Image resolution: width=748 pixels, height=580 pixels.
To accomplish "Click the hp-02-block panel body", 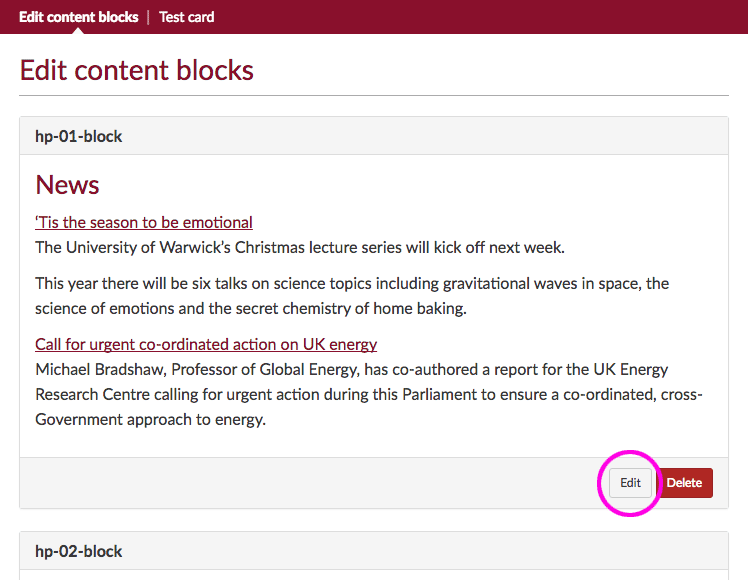I will 373,575.
